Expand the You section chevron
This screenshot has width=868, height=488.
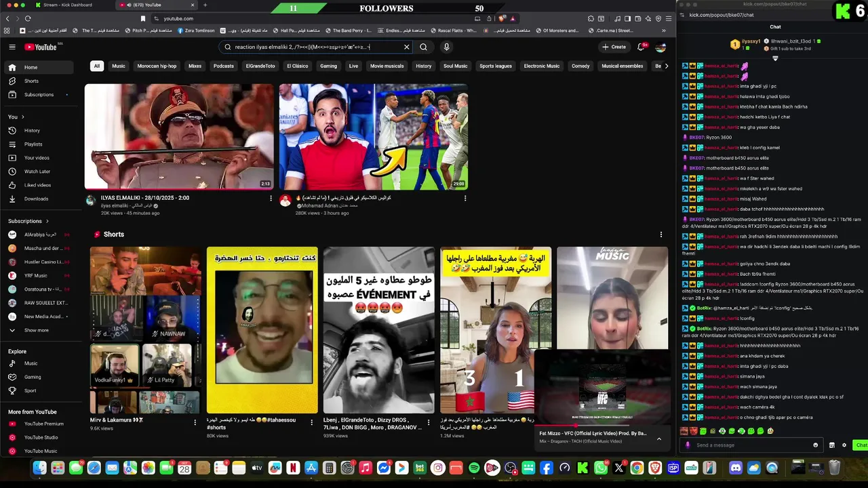pos(23,117)
